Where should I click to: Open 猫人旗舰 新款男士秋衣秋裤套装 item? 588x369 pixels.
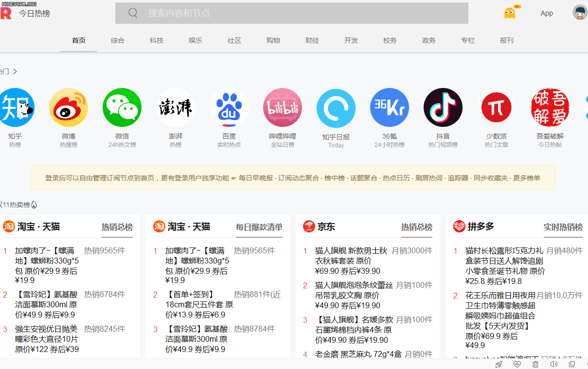pyautogui.click(x=351, y=261)
